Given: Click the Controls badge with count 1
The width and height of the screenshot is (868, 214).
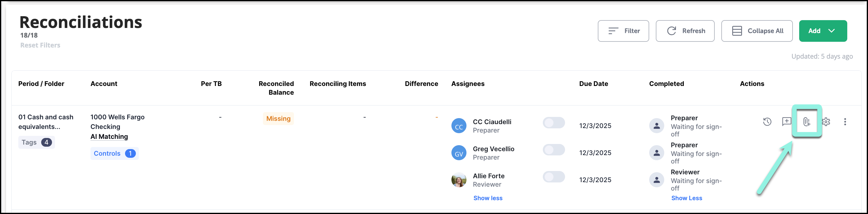Looking at the screenshot, I should point(114,154).
